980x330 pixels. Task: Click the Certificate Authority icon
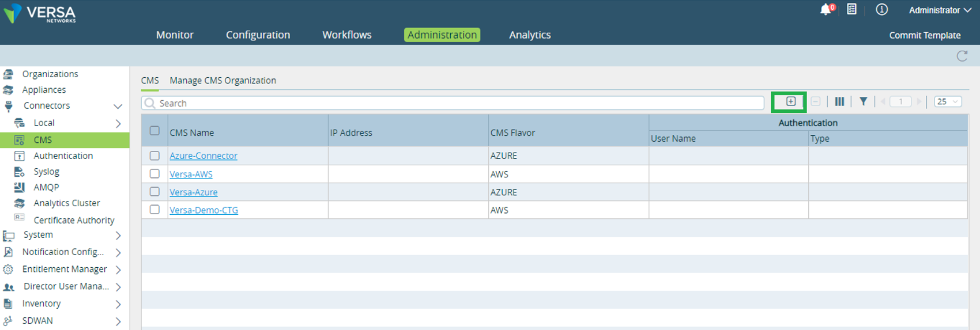pyautogui.click(x=19, y=218)
